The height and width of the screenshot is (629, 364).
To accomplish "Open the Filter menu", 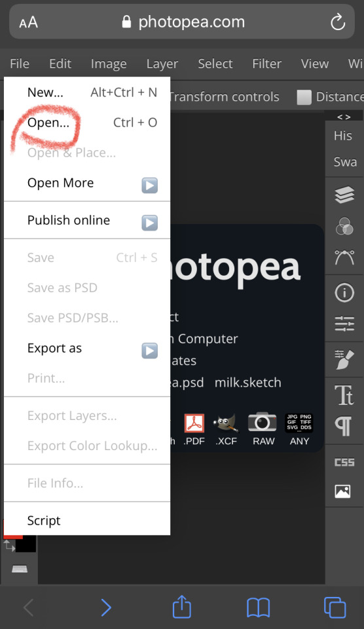I will [266, 64].
